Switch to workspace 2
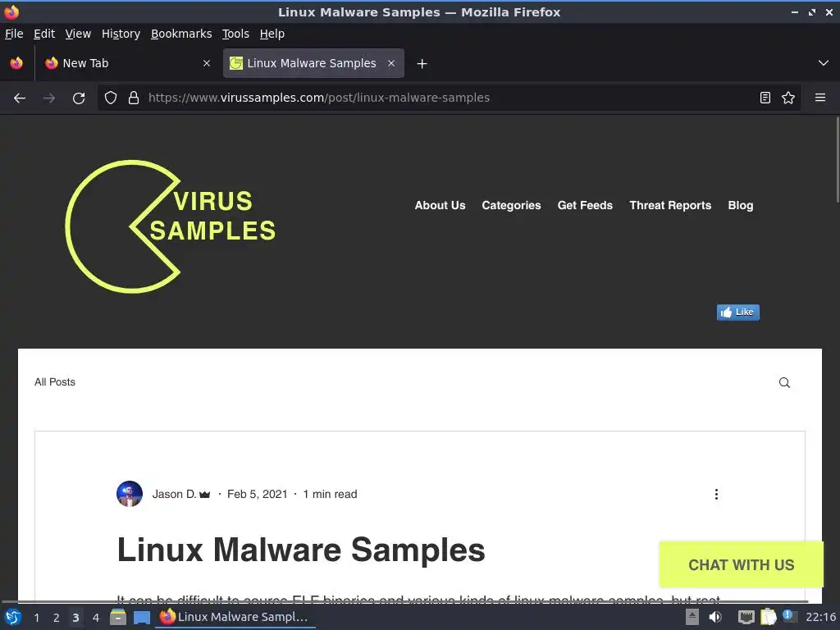 pos(56,618)
